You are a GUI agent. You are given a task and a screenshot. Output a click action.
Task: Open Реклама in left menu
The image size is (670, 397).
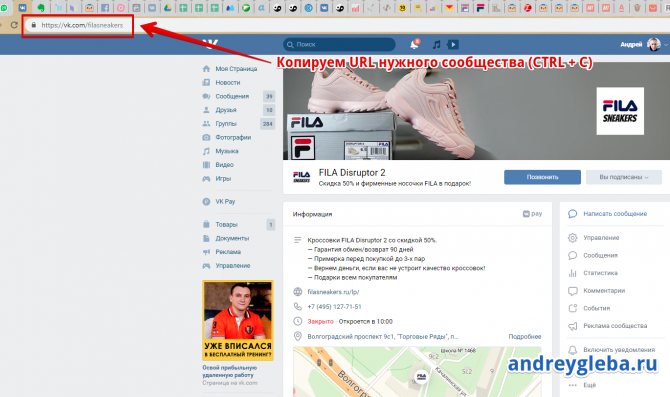(x=228, y=252)
